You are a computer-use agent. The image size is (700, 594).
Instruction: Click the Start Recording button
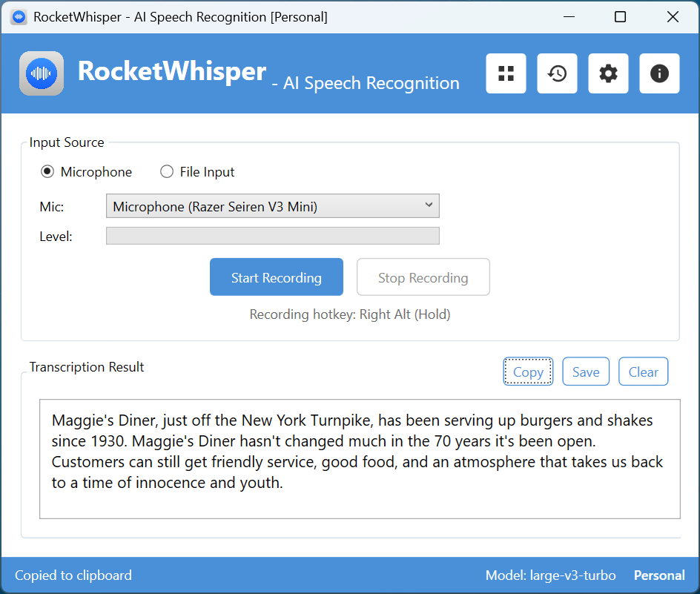coord(277,277)
